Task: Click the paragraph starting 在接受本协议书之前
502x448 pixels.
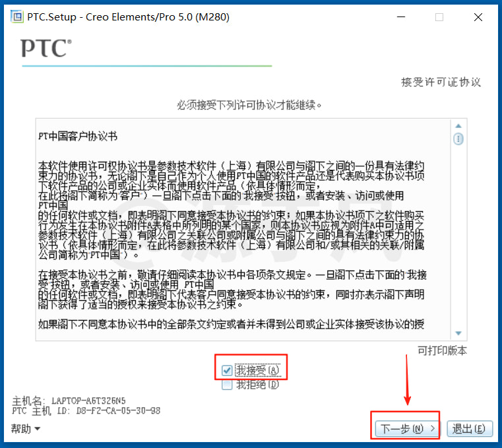Action: point(232,290)
